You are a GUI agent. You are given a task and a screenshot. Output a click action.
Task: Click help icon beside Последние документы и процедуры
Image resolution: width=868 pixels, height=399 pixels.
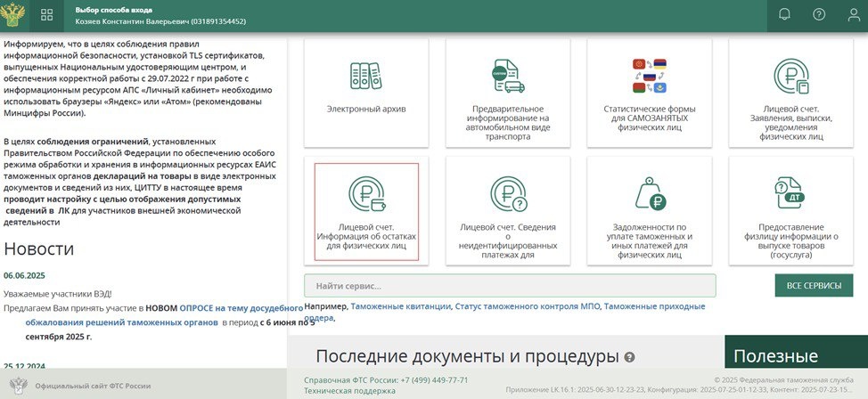629,357
